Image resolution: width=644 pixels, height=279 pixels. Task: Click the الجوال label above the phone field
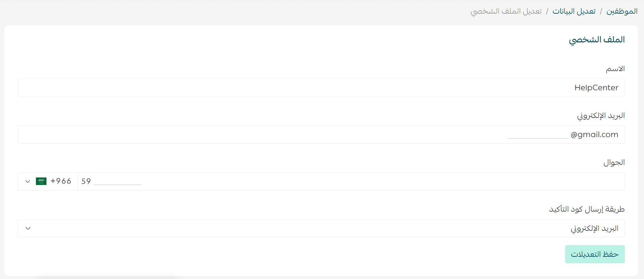615,162
